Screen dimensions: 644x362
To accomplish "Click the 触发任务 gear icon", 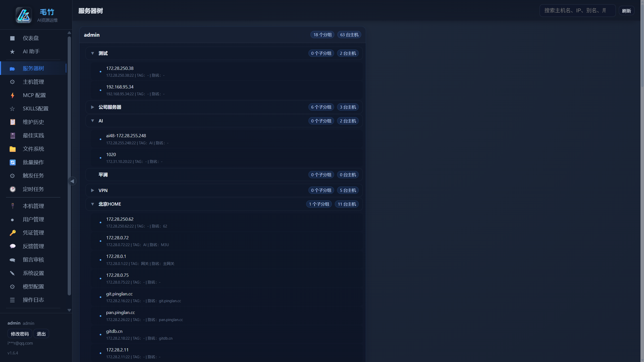I will pos(12,176).
